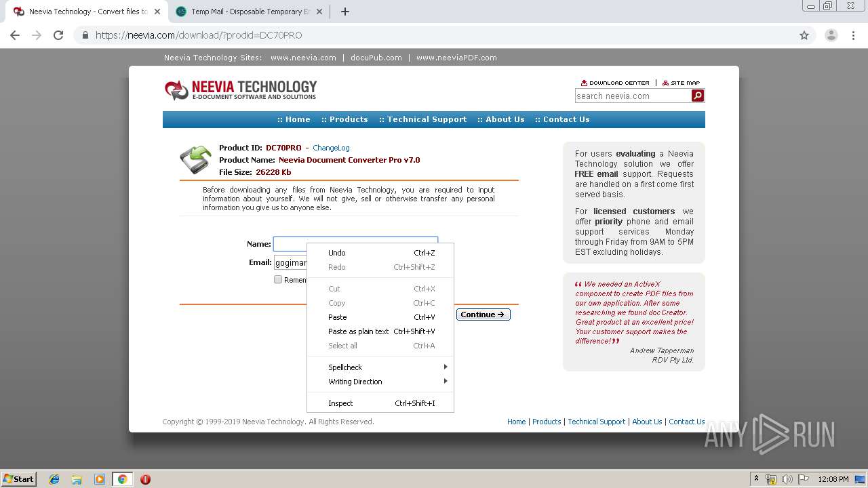Visit www.neevia.com in the top bar
This screenshot has height=488, width=868.
[x=303, y=58]
